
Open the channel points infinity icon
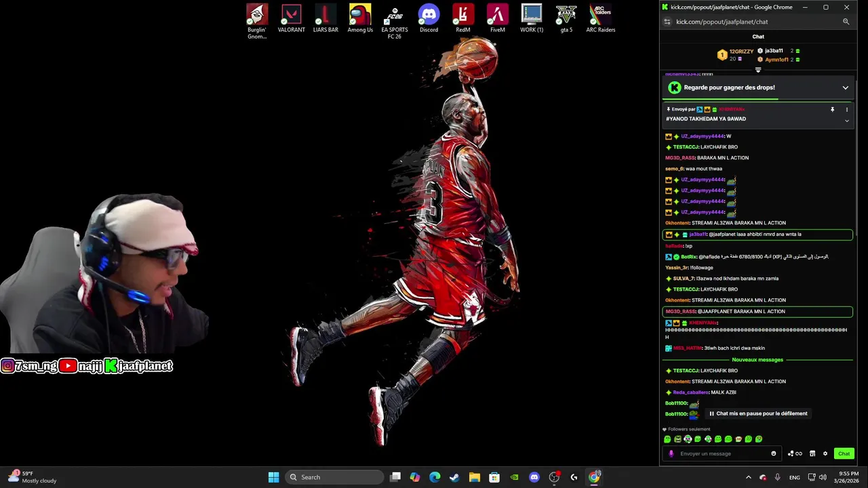(799, 453)
